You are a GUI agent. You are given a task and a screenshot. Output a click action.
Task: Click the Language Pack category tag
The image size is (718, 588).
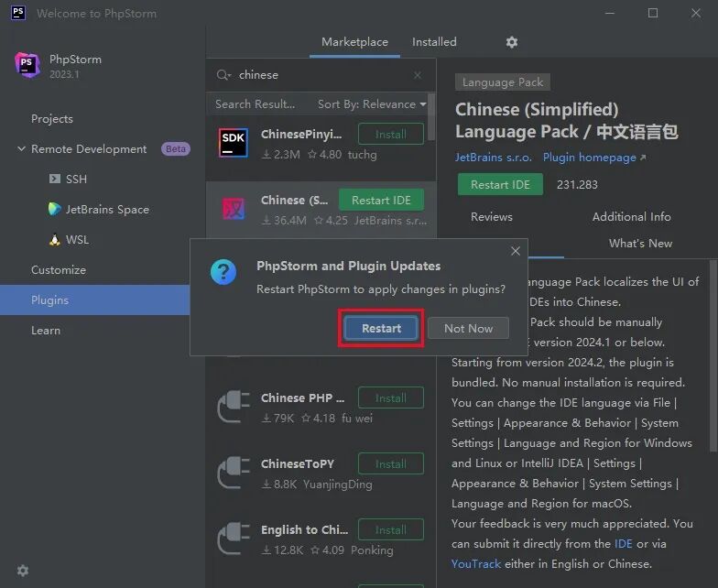point(502,82)
